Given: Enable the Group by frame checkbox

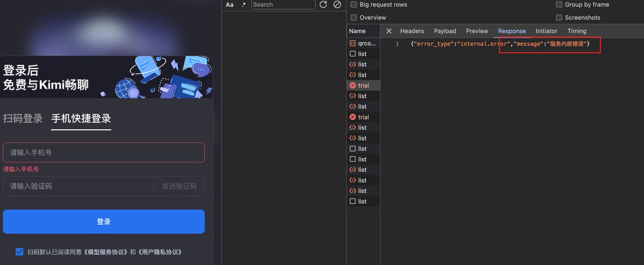Looking at the screenshot, I should [x=559, y=4].
